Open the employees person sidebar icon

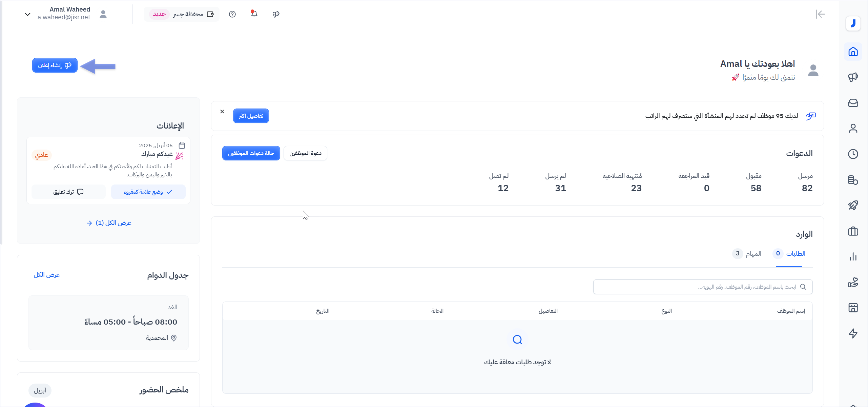click(853, 129)
